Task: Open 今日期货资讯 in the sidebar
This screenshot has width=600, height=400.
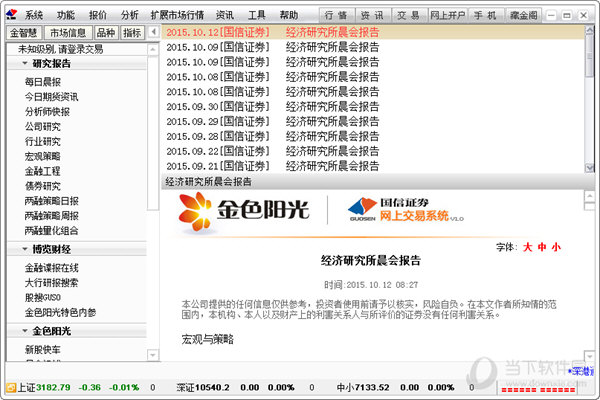Action: tap(52, 96)
